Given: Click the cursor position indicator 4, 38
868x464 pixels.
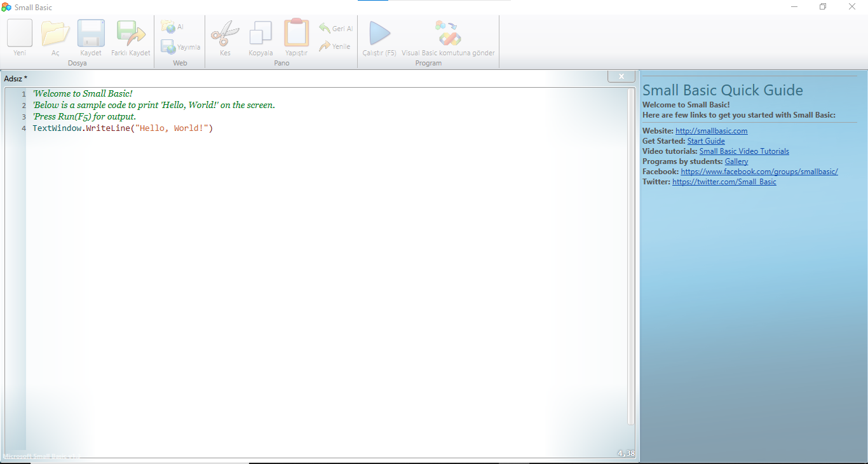Looking at the screenshot, I should pyautogui.click(x=625, y=453).
